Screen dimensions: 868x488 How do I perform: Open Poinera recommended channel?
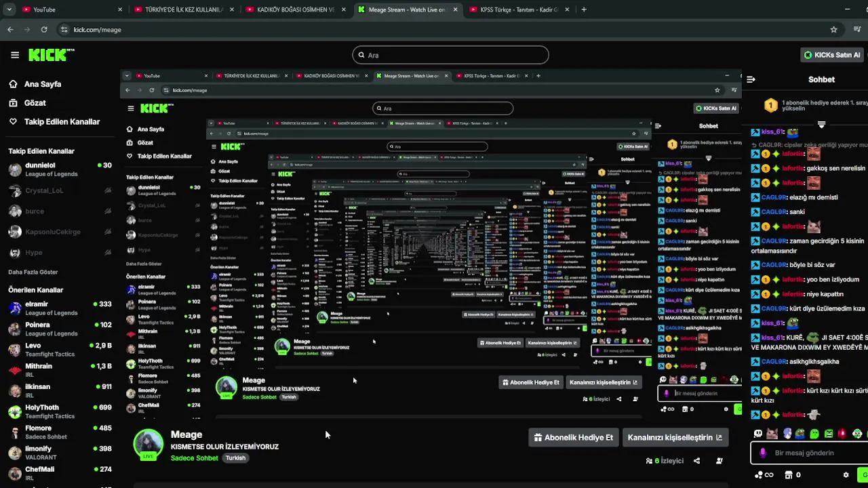tap(60, 329)
